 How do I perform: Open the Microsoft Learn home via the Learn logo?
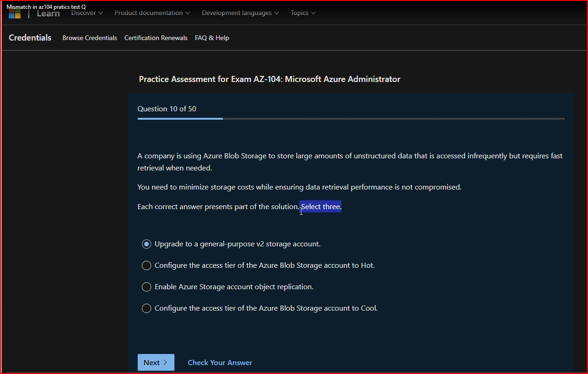pos(48,13)
